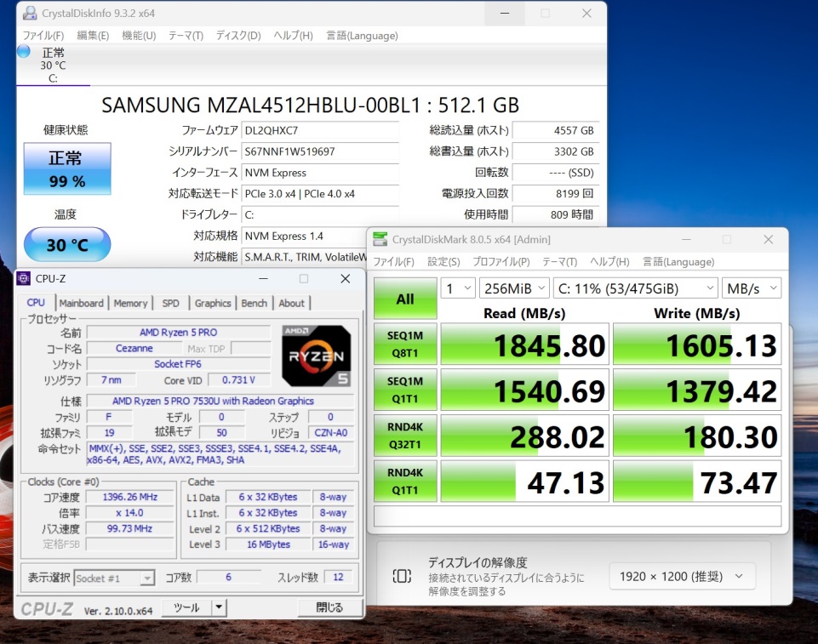Image resolution: width=818 pixels, height=644 pixels.
Task: Click the Ryzen 5 logo in CPU-Z
Action: click(317, 356)
